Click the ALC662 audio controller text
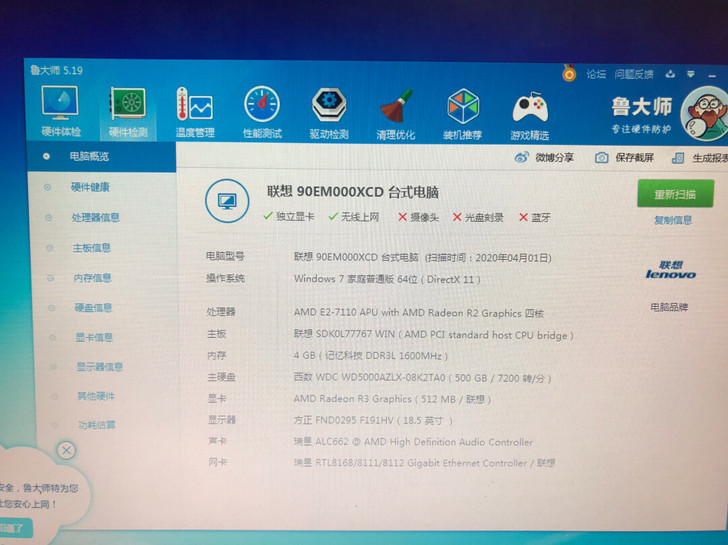Viewport: 728px width, 545px height. 413,442
